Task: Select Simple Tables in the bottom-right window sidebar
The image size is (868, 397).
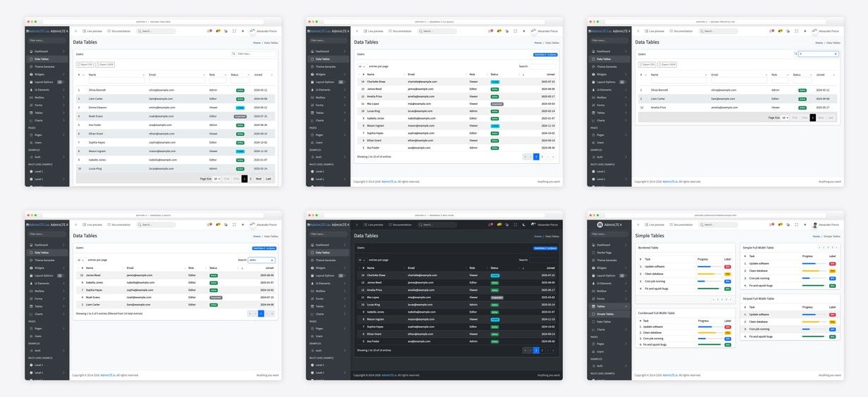Action: click(x=609, y=314)
